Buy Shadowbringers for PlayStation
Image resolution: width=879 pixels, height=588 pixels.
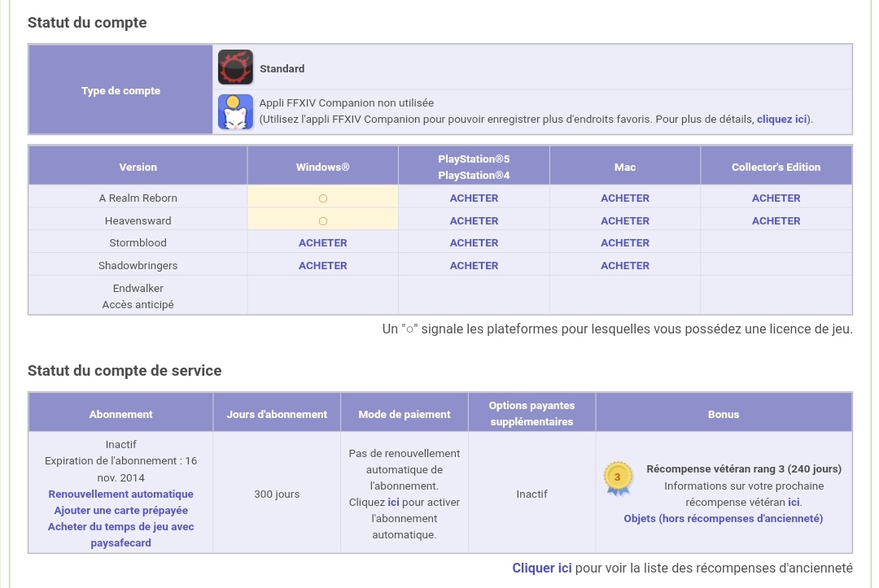[474, 265]
